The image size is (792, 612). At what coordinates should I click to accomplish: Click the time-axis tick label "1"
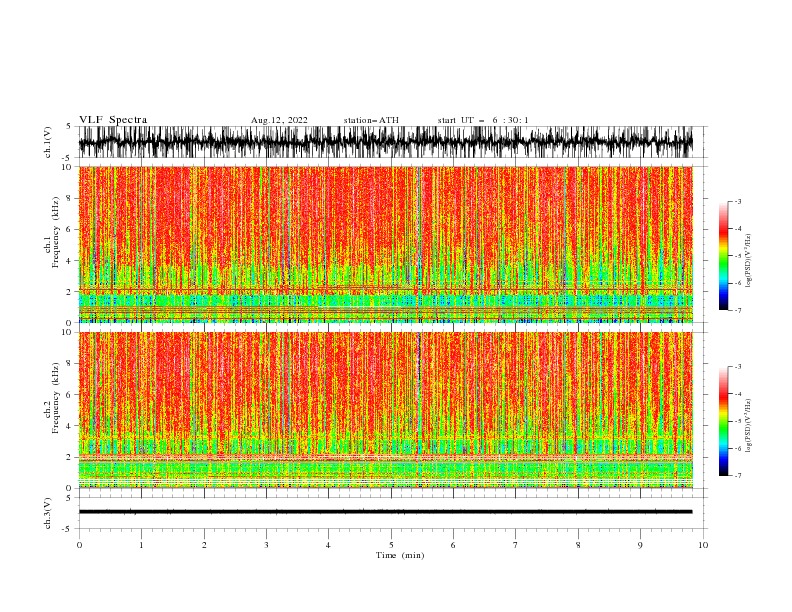pos(141,545)
